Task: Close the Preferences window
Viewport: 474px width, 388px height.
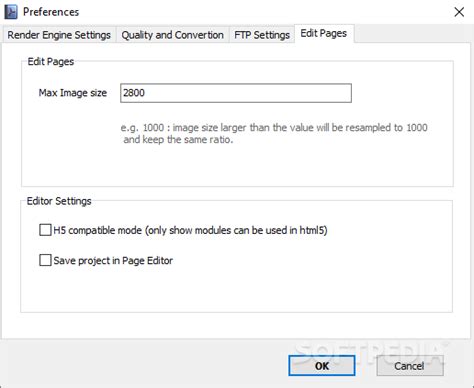Action: tap(459, 12)
